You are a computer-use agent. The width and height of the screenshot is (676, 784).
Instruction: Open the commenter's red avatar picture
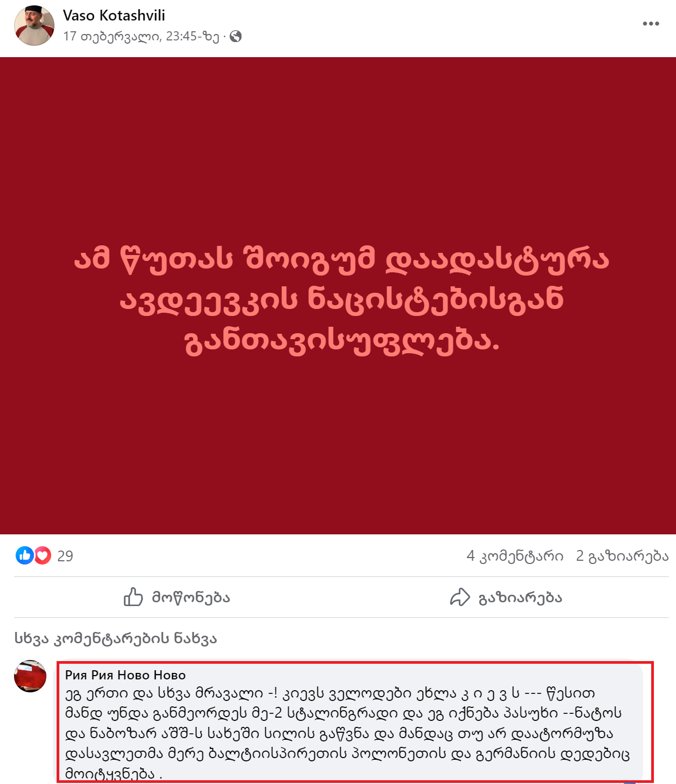[30, 676]
